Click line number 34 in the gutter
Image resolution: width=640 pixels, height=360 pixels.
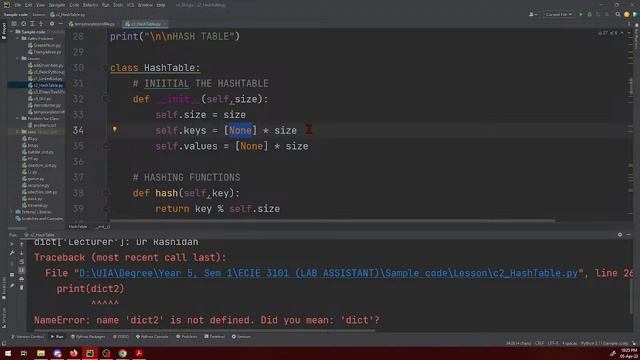coord(78,131)
